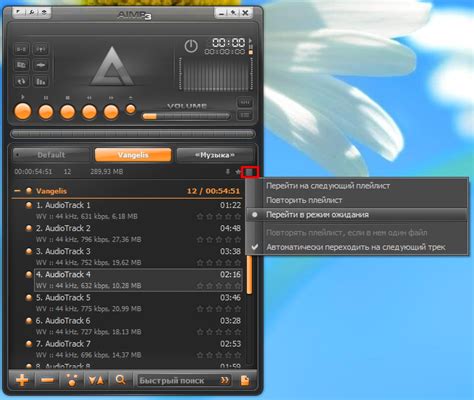This screenshot has height=400, width=474.
Task: Skip to the next track
Action: click(x=111, y=112)
